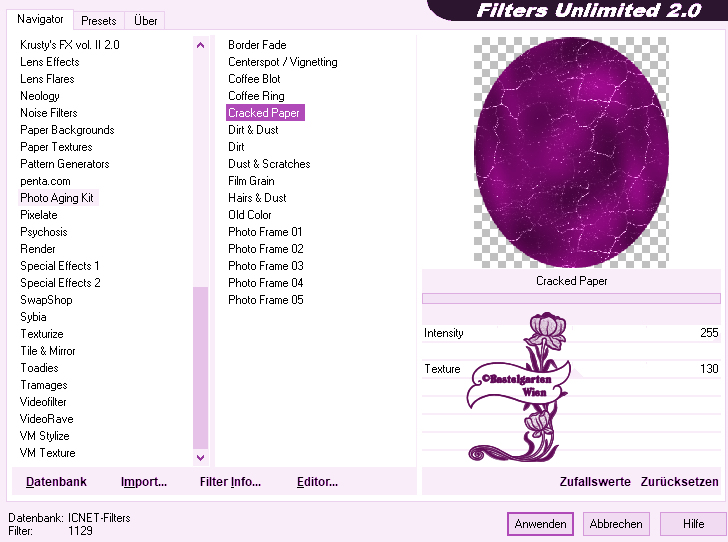
Task: Select the Pattern Generators category
Action: pyautogui.click(x=65, y=164)
